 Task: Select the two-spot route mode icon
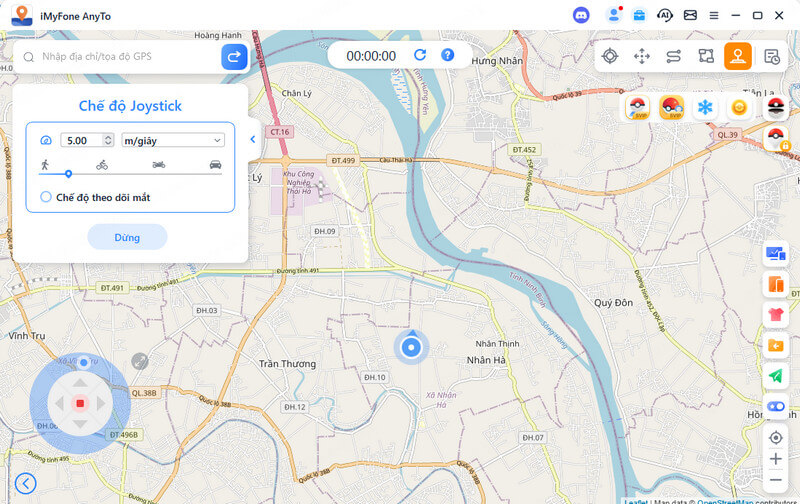point(674,56)
